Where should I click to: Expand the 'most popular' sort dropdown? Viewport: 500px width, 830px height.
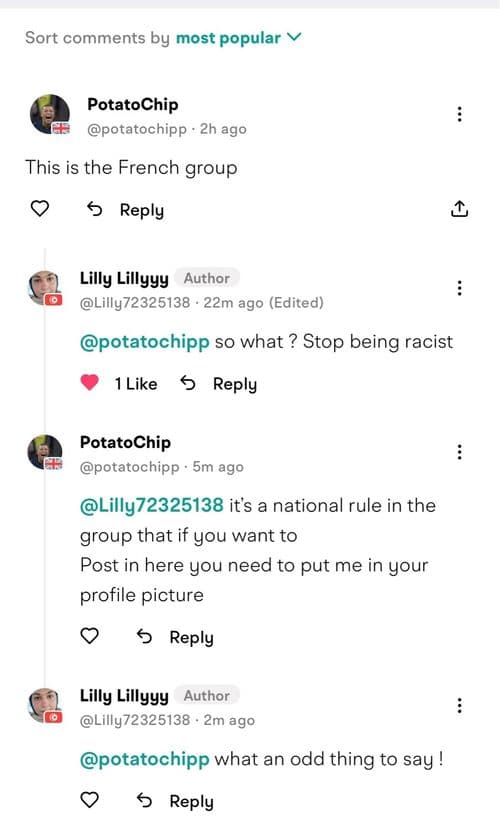239,38
